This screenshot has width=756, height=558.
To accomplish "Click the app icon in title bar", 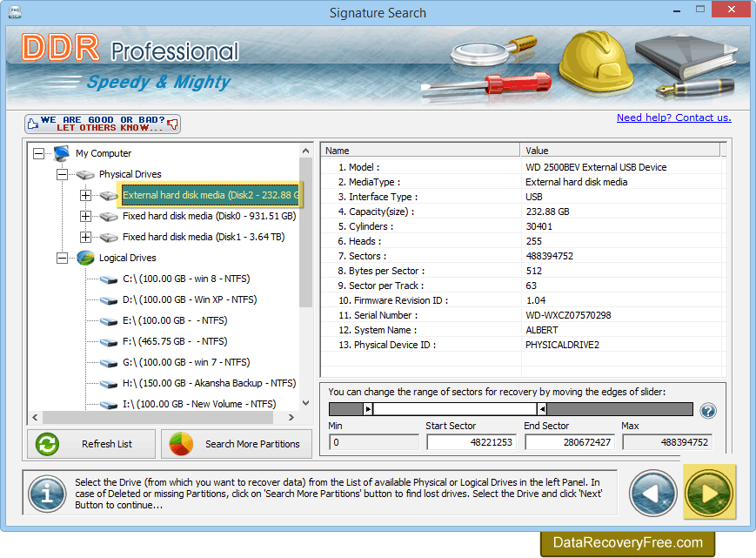I will tap(15, 12).
